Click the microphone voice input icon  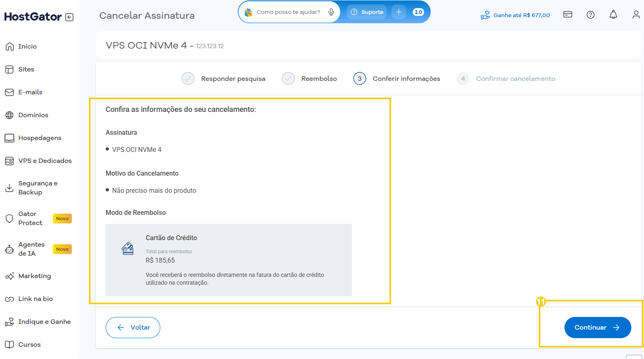pos(331,12)
